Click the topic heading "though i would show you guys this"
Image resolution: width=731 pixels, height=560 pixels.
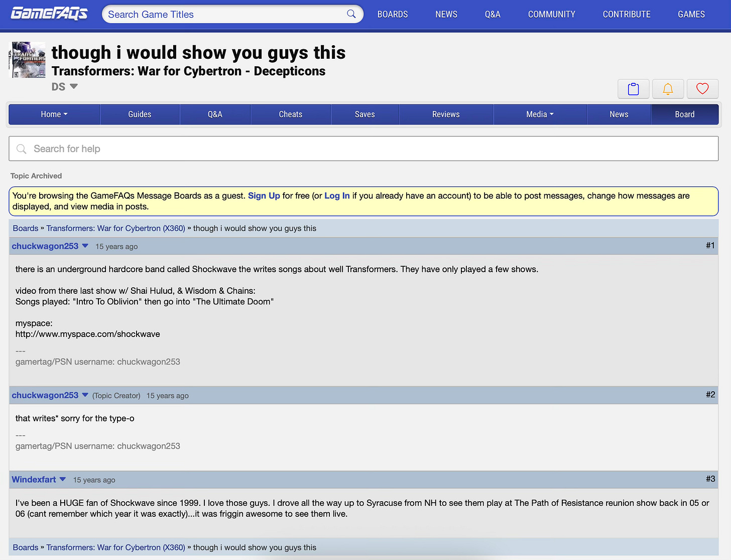tap(198, 52)
